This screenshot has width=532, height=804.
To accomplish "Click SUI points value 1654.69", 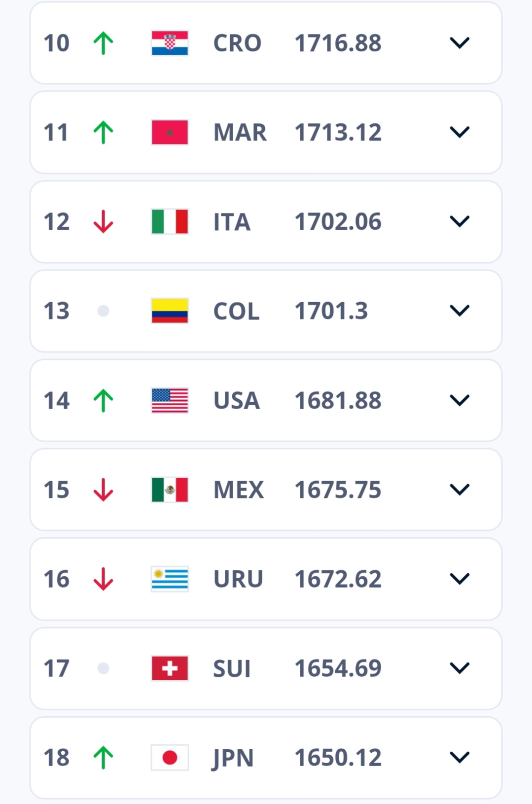I will (x=338, y=668).
